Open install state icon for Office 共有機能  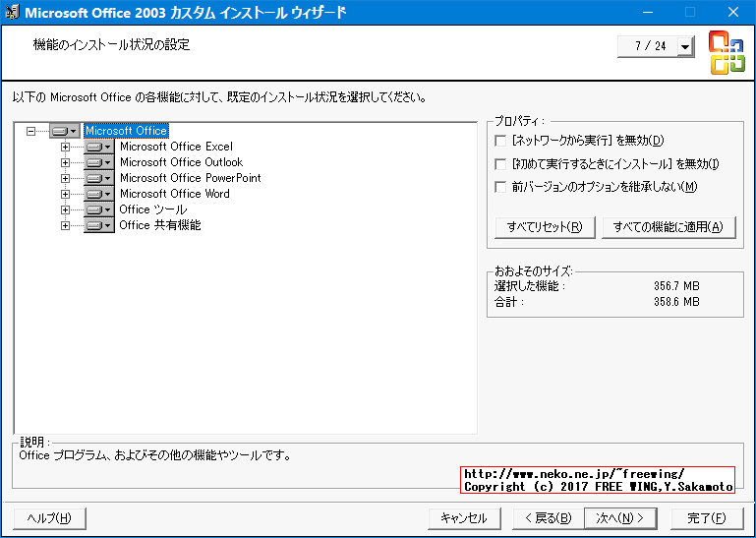pos(99,225)
